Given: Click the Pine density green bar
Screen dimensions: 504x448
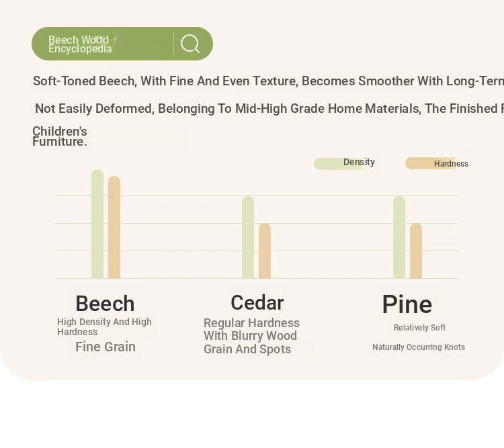Looking at the screenshot, I should tap(399, 237).
